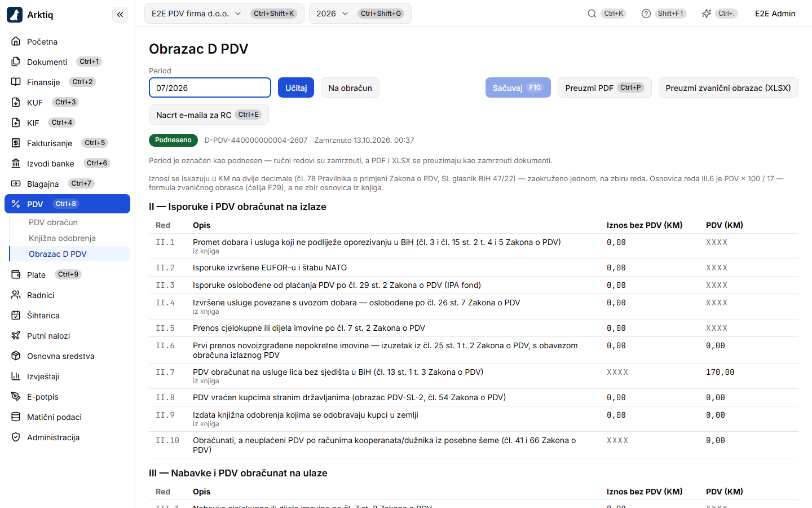The height and width of the screenshot is (508, 812).
Task: Click the Blagajna wallet icon
Action: (x=16, y=184)
